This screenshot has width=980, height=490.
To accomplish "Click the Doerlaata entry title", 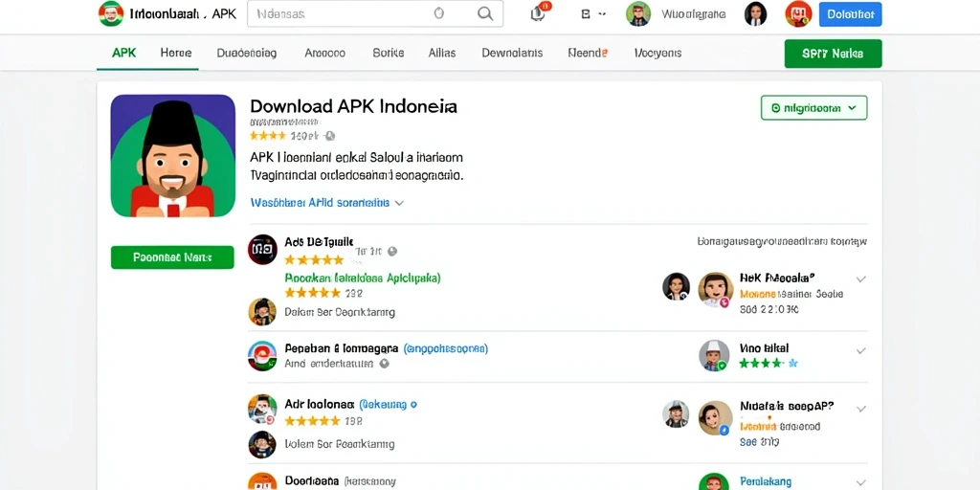I will [312, 480].
